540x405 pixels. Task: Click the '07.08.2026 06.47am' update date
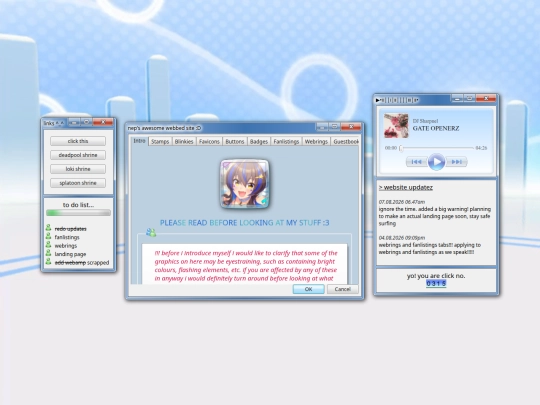coord(402,202)
